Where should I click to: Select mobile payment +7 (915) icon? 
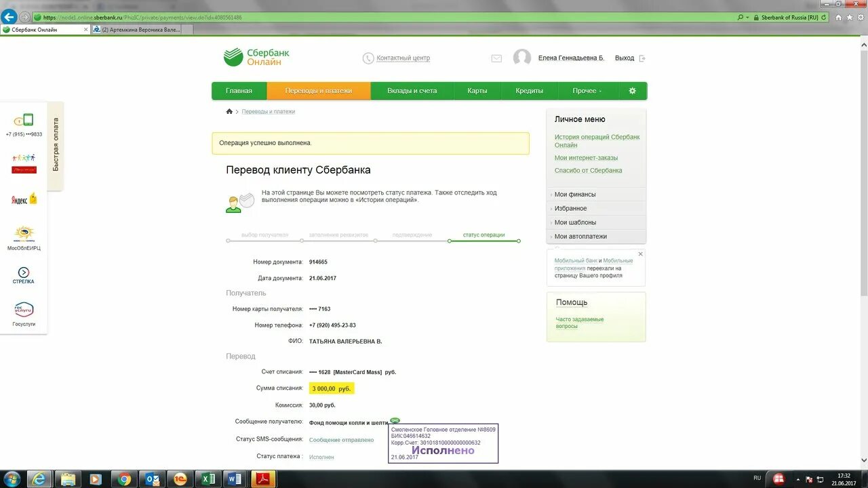coord(24,125)
